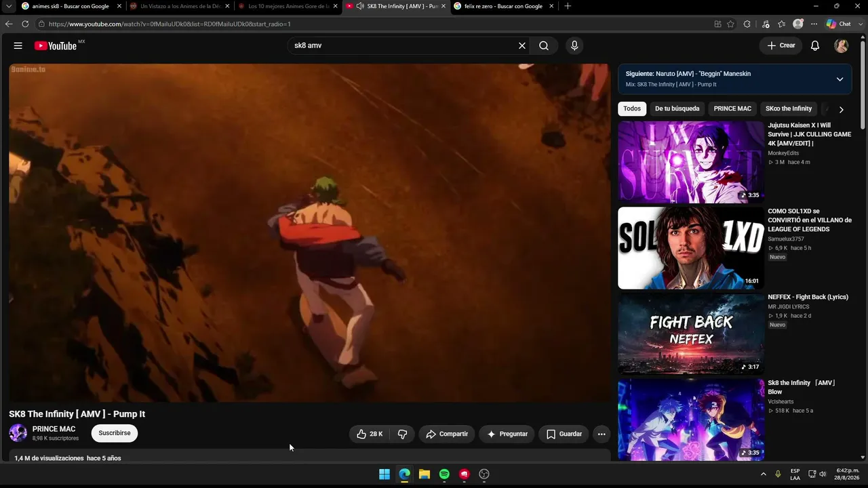Select the 'PRINCE MAC' filter chip
Viewport: 868px width, 488px height.
pyautogui.click(x=732, y=108)
